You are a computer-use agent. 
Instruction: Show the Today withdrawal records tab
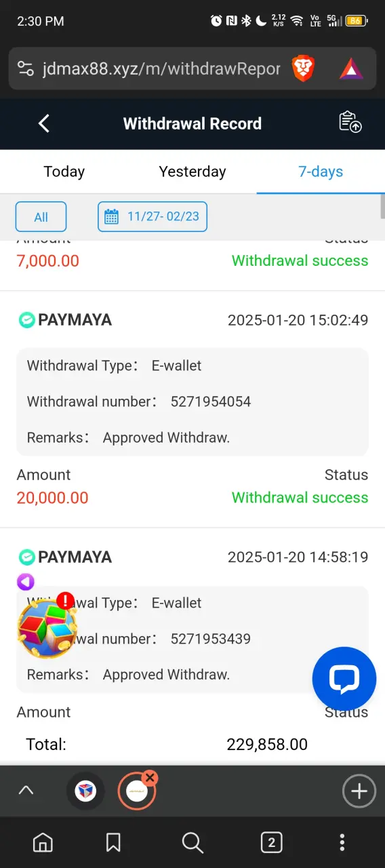coord(64,172)
